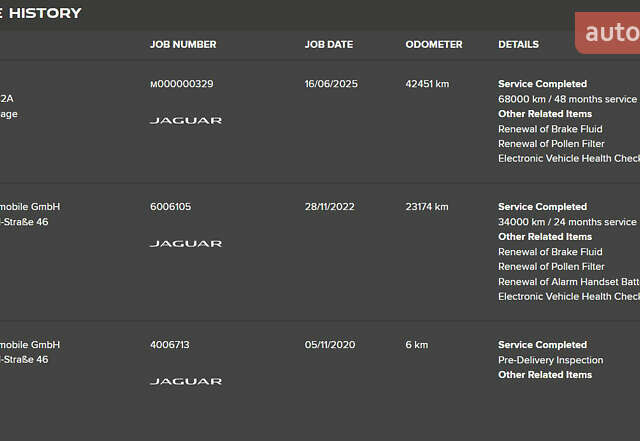Click the job date 16/06/2025
Image resolution: width=640 pixels, height=441 pixels.
click(x=331, y=84)
